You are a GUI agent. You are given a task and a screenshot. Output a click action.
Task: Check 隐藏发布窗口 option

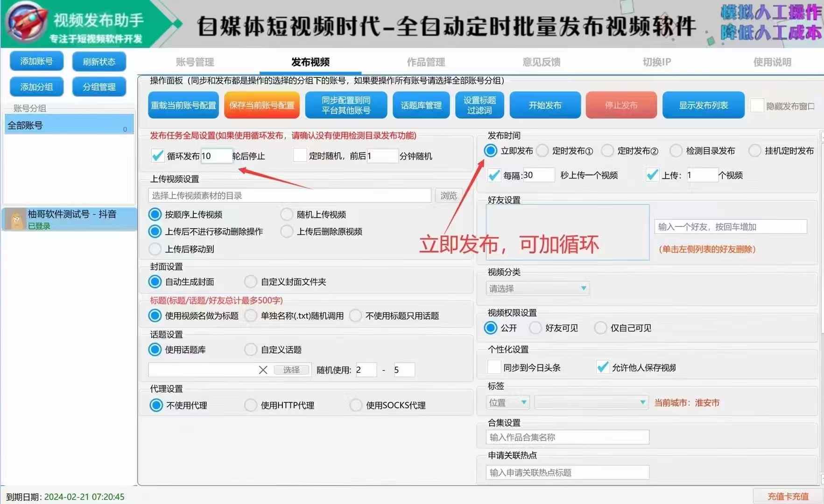click(757, 106)
